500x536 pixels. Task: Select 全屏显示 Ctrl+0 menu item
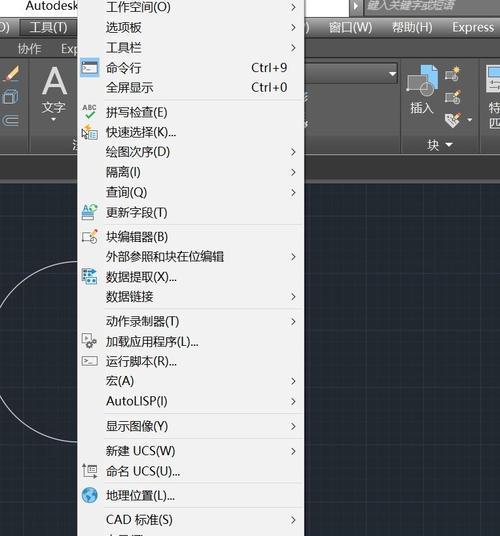point(191,88)
